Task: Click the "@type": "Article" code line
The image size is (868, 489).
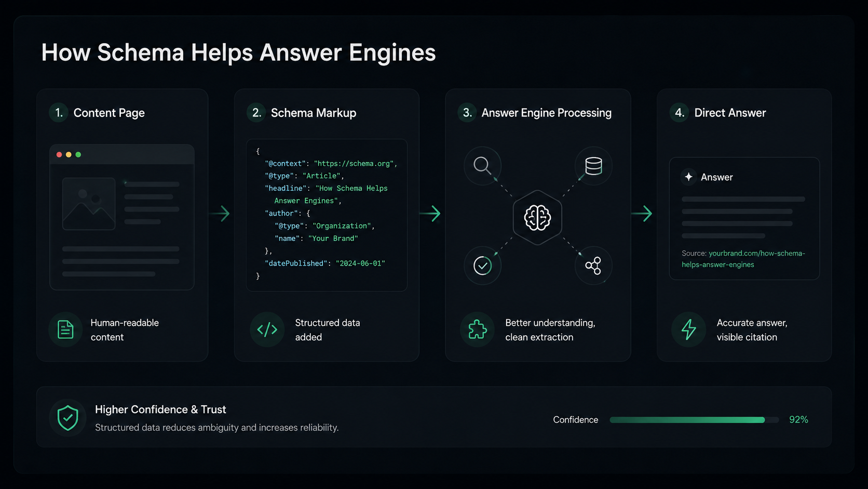Action: pos(304,176)
